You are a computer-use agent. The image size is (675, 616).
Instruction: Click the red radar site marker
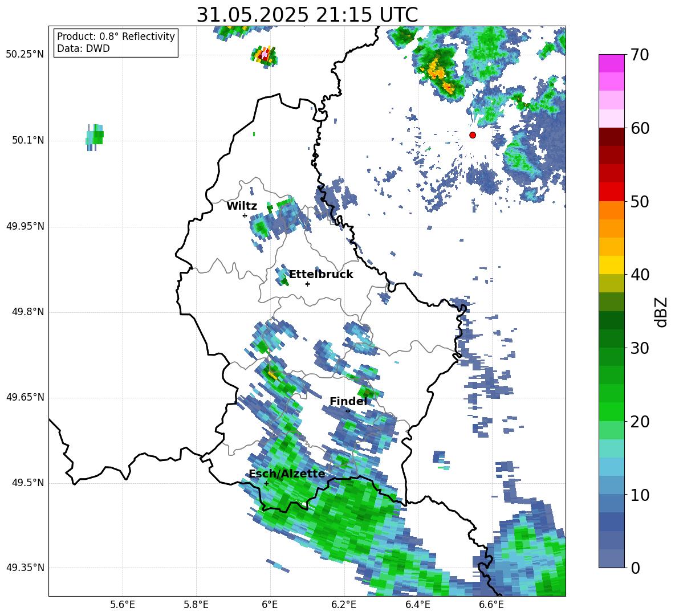pos(472,135)
